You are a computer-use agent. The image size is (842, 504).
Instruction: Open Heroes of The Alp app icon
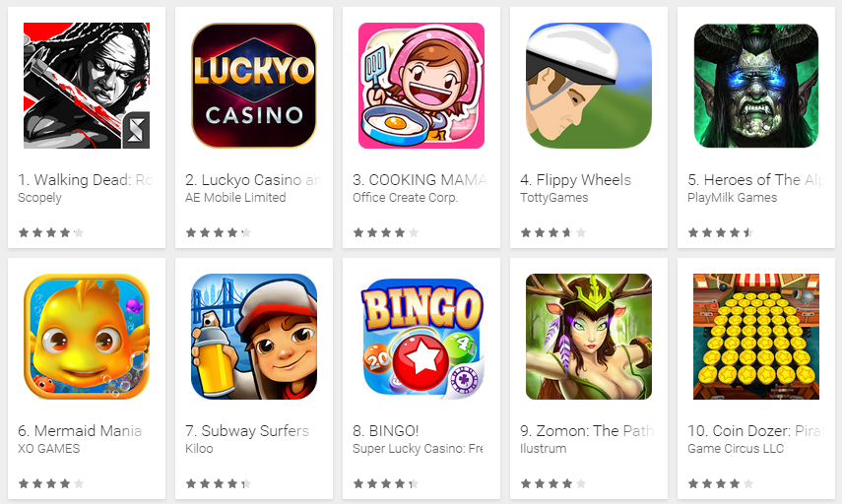click(x=756, y=86)
